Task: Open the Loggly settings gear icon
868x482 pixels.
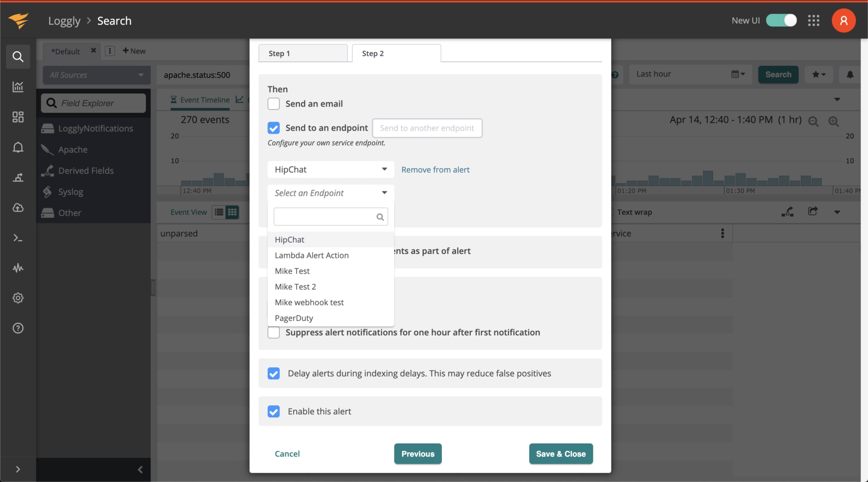Action: coord(18,298)
